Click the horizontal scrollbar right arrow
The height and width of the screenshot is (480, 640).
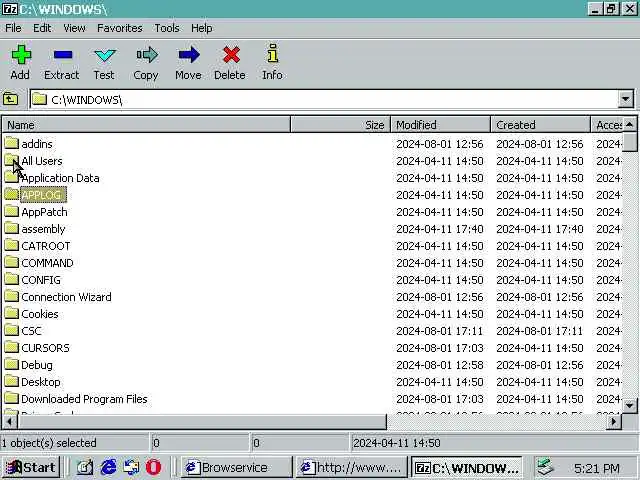point(614,421)
